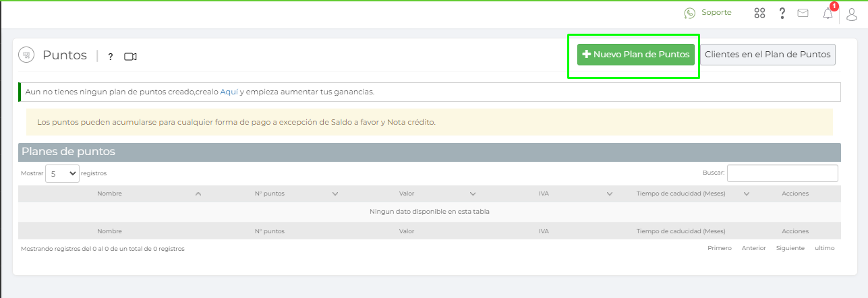Click the WhatsApp Soporte icon
This screenshot has width=868, height=298.
pyautogui.click(x=689, y=13)
